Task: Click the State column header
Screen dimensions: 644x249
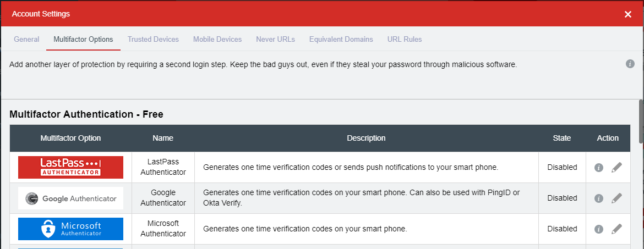Action: [562, 139]
